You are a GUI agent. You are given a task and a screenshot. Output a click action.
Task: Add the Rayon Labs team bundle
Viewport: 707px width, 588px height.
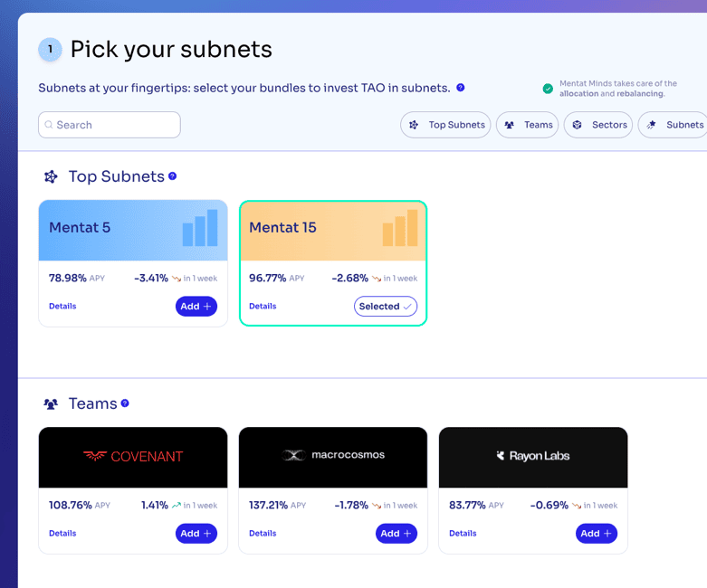pos(596,534)
